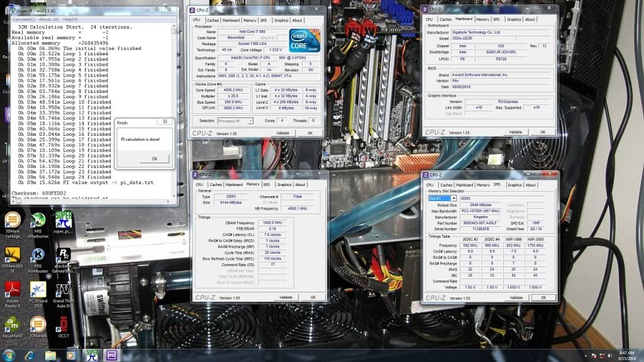Click Validate in CPU-Z Slot #1 window
This screenshot has width=644, height=362.
516,297
